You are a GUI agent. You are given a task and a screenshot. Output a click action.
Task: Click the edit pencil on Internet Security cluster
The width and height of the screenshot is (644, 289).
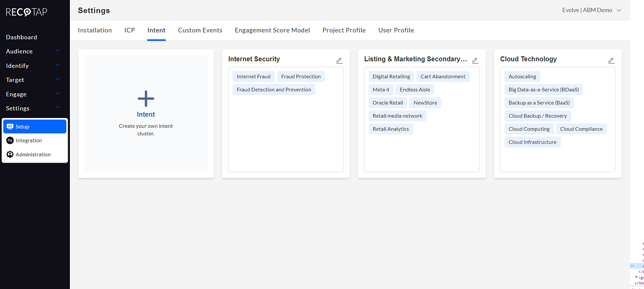coord(339,60)
